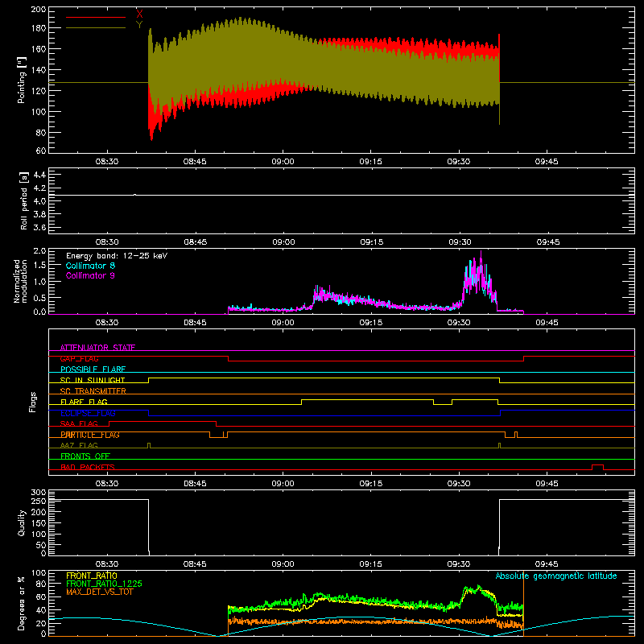Click the 09:15 tick under Roll period plot
The height and width of the screenshot is (644, 644).
371,242
